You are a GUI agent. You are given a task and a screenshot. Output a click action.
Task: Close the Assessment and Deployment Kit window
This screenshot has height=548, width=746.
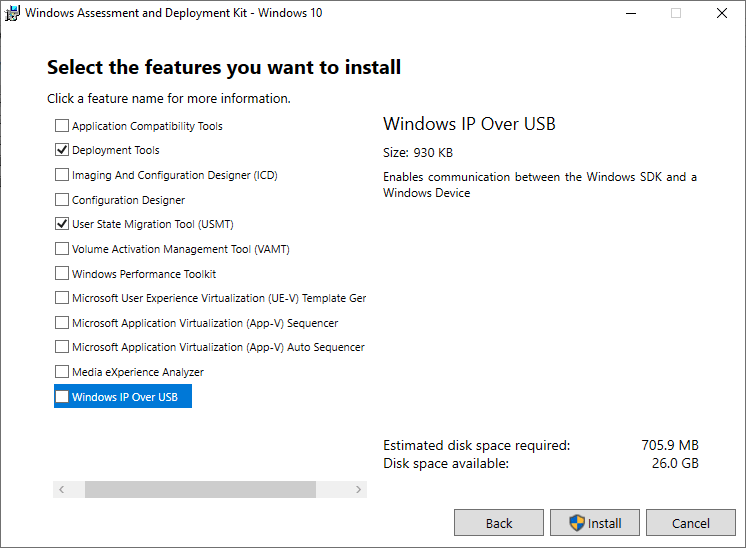tap(722, 14)
